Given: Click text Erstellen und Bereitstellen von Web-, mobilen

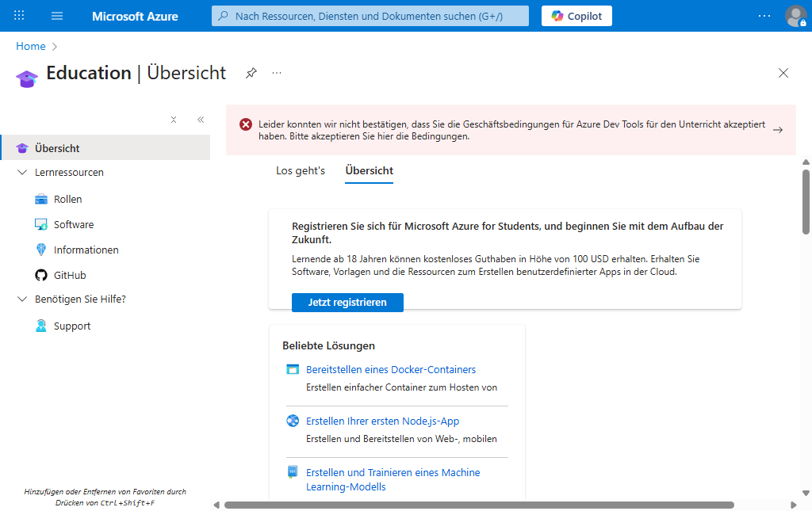Looking at the screenshot, I should click(x=401, y=439).
